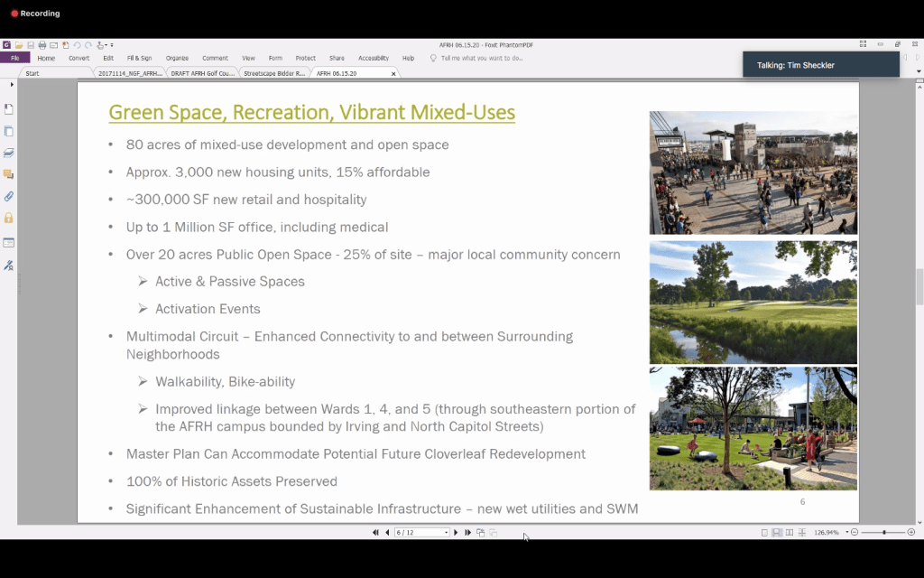Toggle single page view mode
This screenshot has width=924, height=578.
(x=764, y=533)
